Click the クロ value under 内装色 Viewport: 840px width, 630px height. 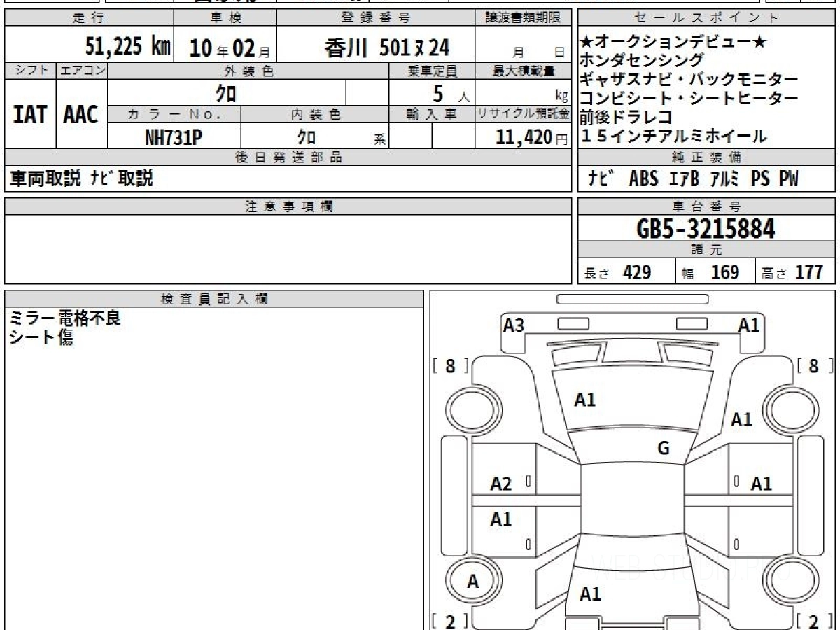pos(306,137)
